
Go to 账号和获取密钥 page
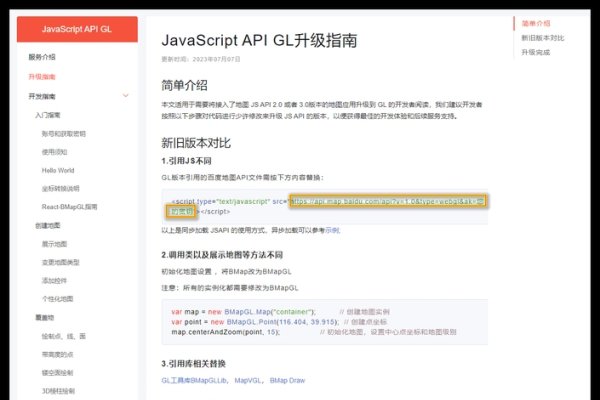pyautogui.click(x=64, y=134)
